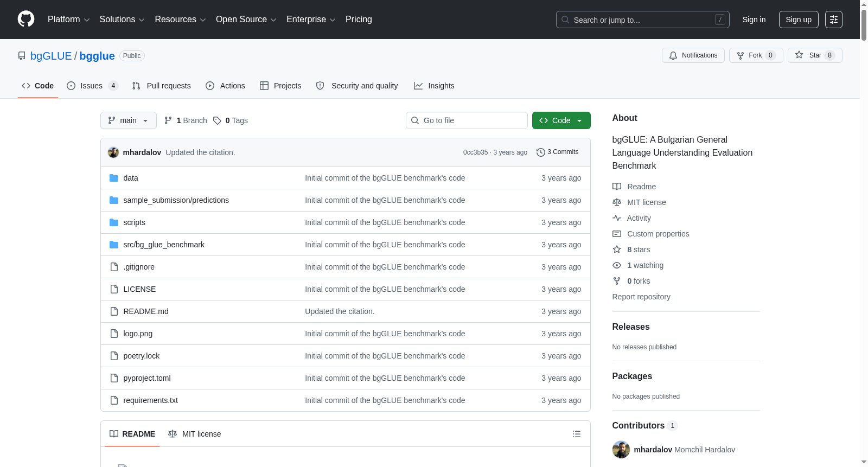
Task: Open the global navigation settings icon button
Action: [x=834, y=20]
